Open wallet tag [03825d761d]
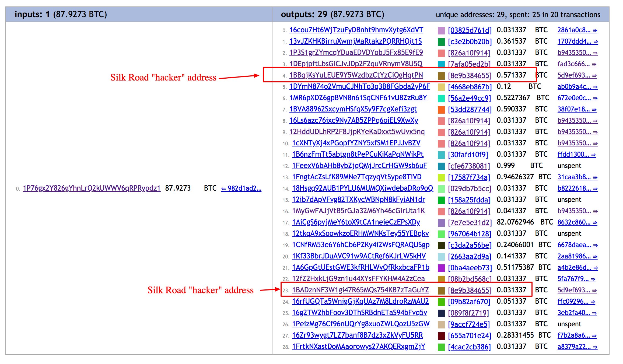This screenshot has width=623, height=364. pos(470,30)
